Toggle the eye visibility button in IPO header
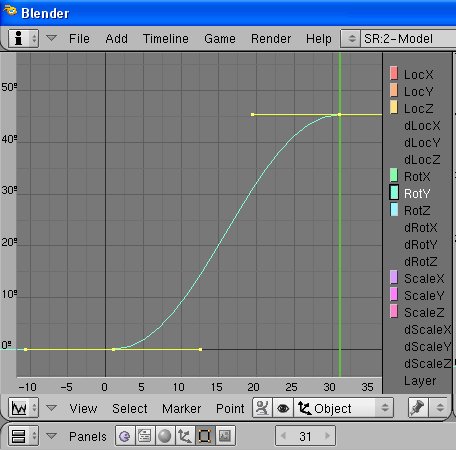Image resolution: width=456 pixels, height=450 pixels. click(283, 408)
